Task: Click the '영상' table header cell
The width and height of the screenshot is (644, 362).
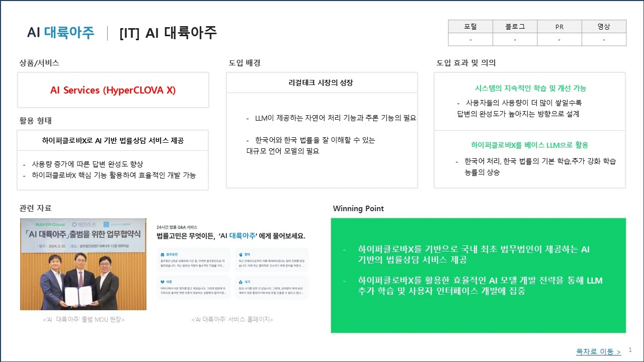Action: (604, 27)
